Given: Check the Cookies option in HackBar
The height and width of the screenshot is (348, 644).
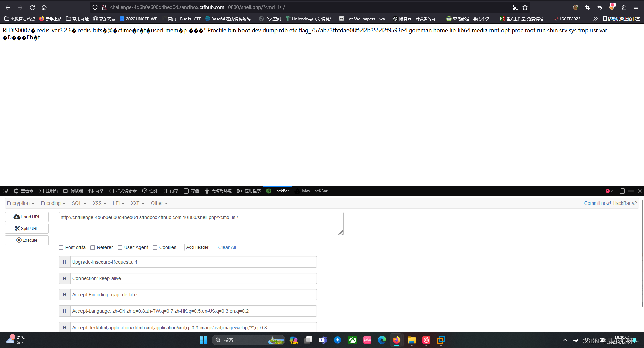Looking at the screenshot, I should tap(155, 248).
